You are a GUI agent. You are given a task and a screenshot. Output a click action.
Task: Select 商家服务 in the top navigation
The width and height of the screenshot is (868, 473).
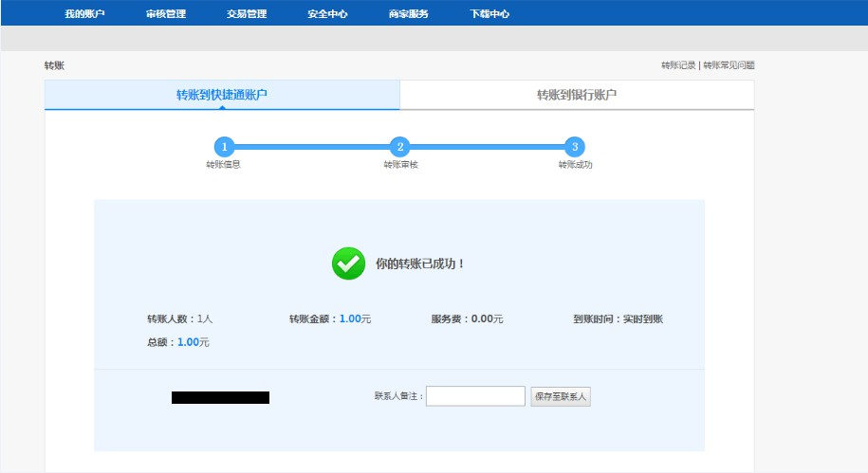pos(409,14)
